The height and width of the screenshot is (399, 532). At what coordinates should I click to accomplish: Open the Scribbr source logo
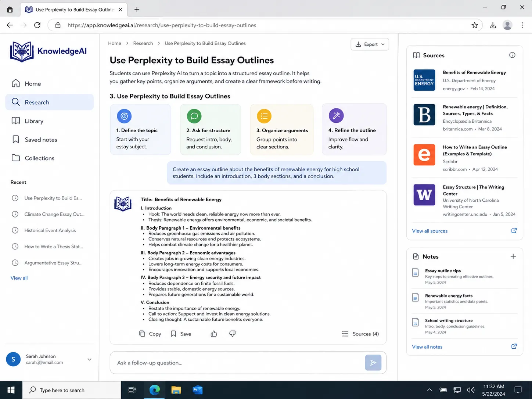(x=424, y=155)
